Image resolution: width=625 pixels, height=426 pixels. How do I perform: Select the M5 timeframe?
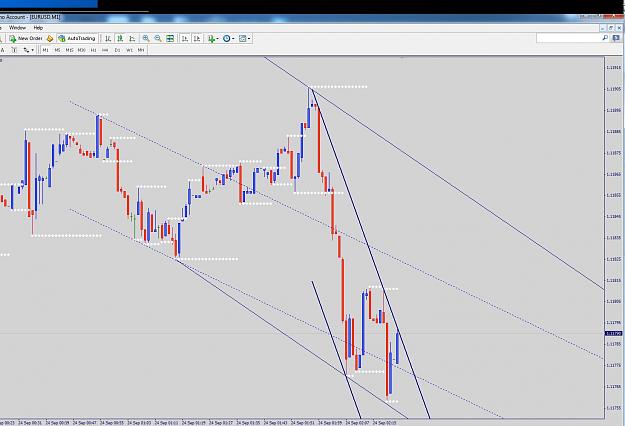pos(57,50)
